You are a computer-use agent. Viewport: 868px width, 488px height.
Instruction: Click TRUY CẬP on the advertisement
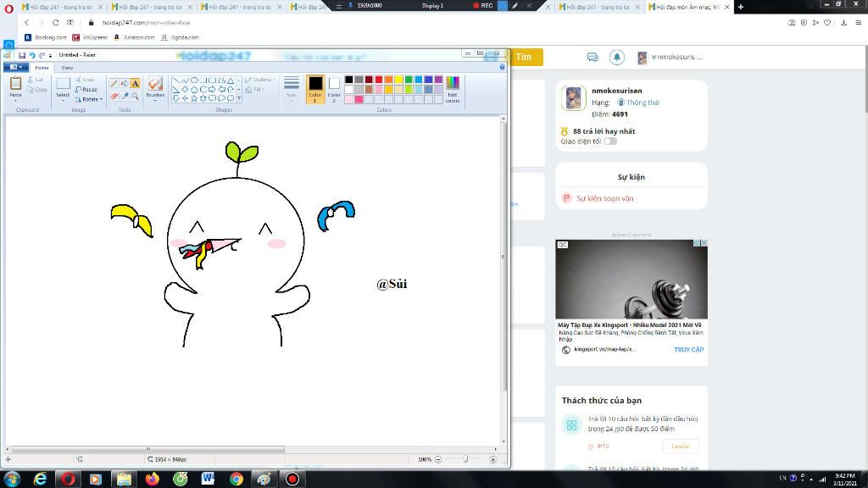[688, 350]
